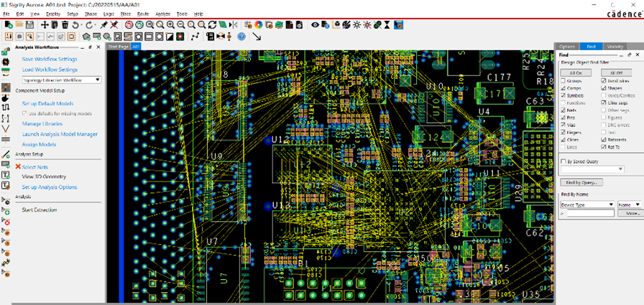Viewport: 644px width, 305px height.
Task: Click the Assign Models link
Action: click(39, 144)
